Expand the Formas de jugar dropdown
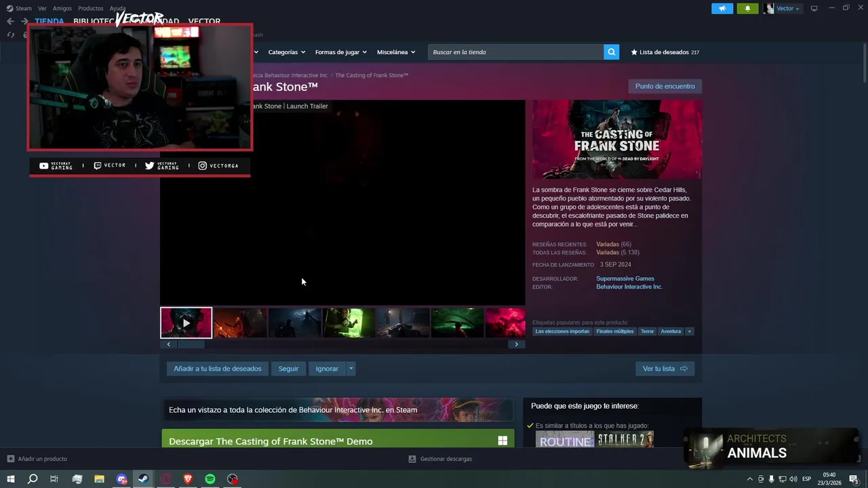 pyautogui.click(x=341, y=52)
